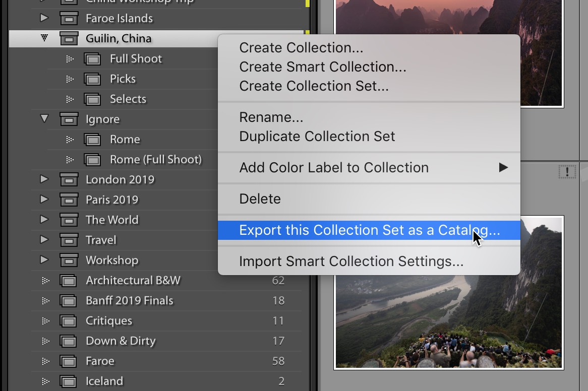Screen dimensions: 588x391
Task: Expand the London 2019 collection set
Action: pyautogui.click(x=44, y=179)
